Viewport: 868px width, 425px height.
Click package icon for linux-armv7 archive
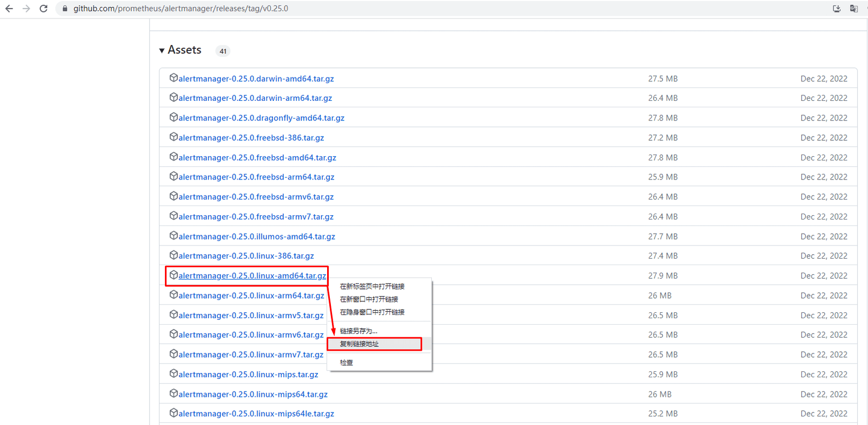click(174, 354)
